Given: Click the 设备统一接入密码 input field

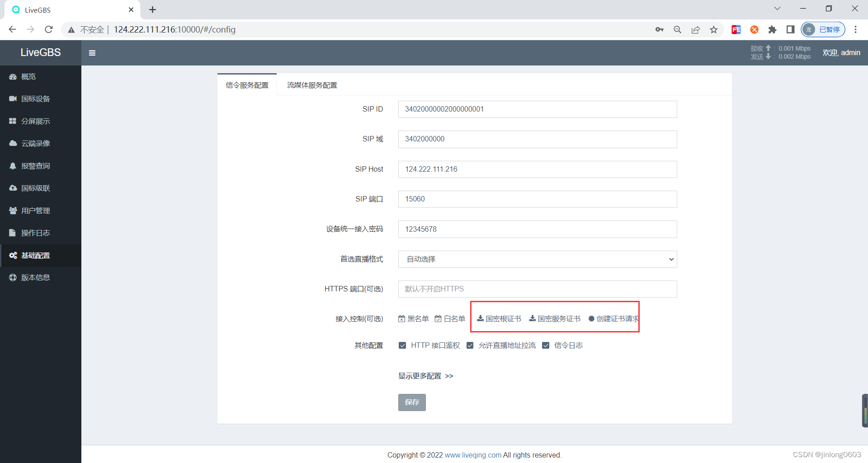Looking at the screenshot, I should tap(538, 229).
